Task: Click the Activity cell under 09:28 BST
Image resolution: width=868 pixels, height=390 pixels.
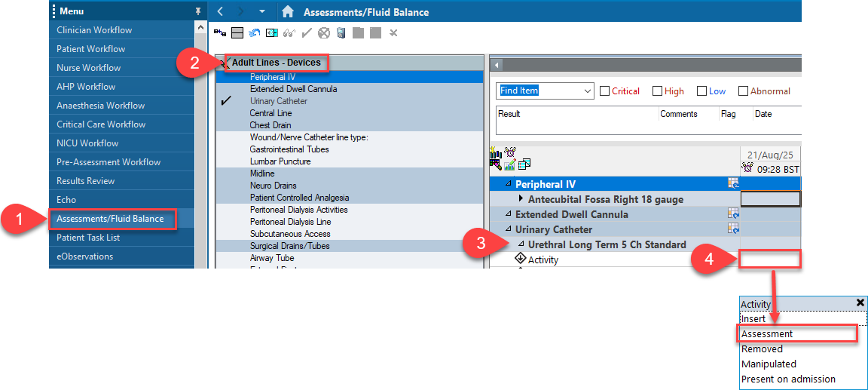Action: click(x=771, y=259)
